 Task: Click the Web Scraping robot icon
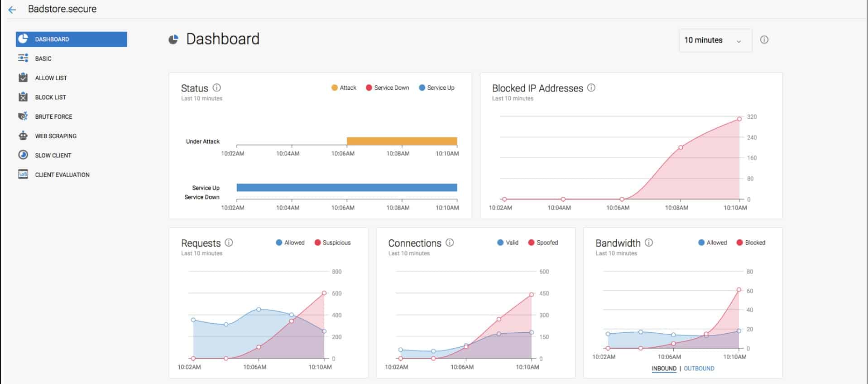(x=23, y=136)
